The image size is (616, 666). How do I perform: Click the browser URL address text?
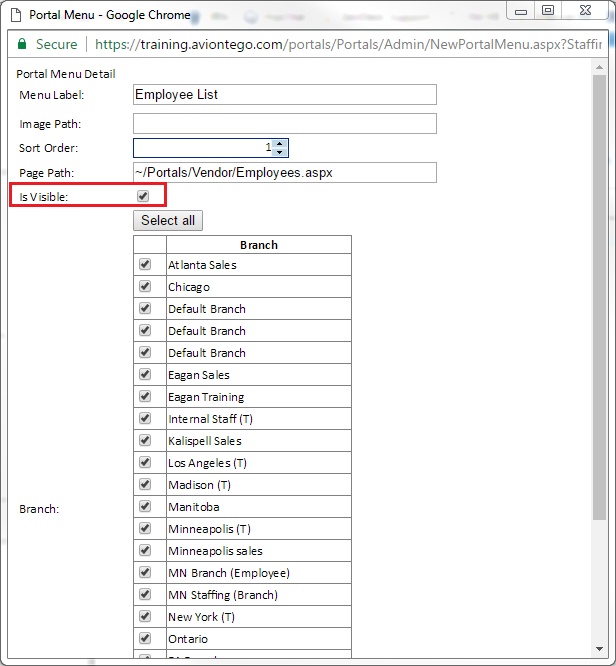tap(348, 44)
